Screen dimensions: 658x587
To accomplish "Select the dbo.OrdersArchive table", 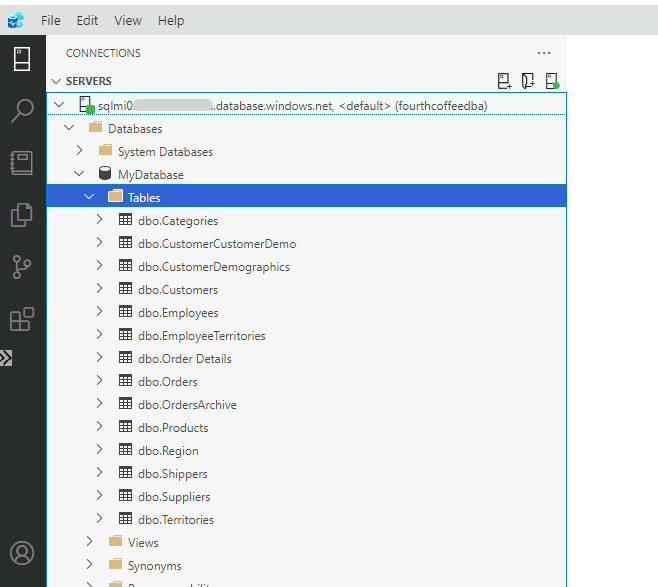I will (188, 405).
